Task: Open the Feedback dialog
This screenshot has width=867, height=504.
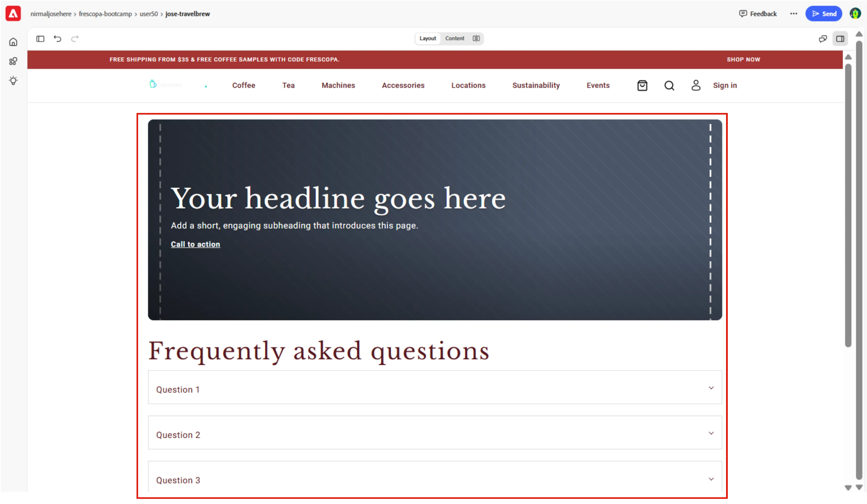Action: click(x=758, y=14)
